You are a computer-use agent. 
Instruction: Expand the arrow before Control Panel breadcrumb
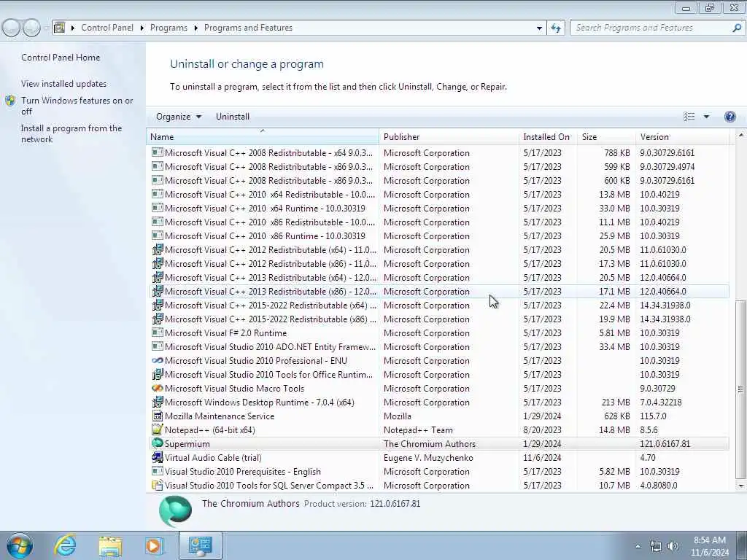pos(73,28)
